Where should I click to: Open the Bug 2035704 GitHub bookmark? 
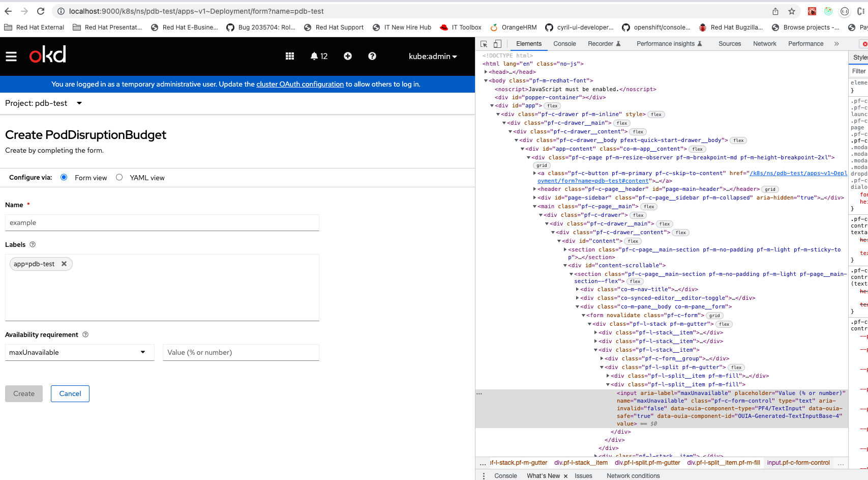coord(261,27)
